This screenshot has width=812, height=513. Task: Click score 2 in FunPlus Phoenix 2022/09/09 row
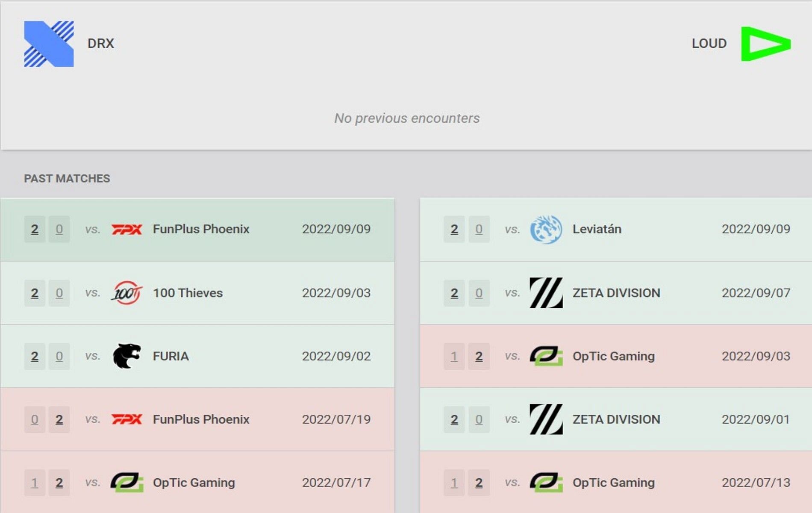point(35,230)
